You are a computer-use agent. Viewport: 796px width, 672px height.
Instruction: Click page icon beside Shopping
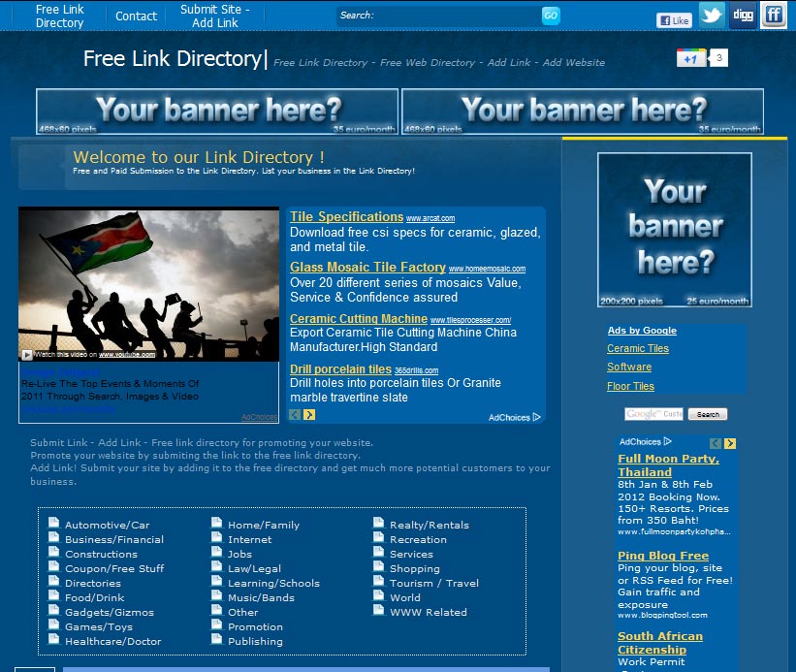coord(379,566)
